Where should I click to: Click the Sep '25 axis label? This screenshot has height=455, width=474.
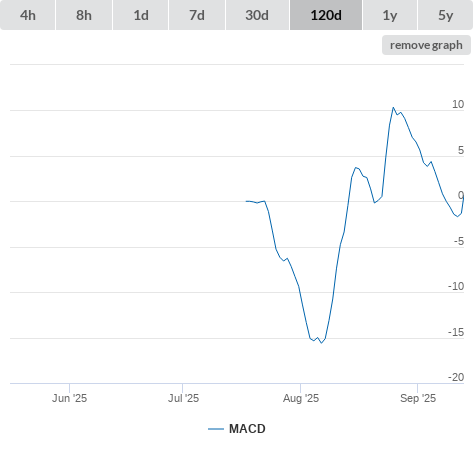click(x=418, y=398)
